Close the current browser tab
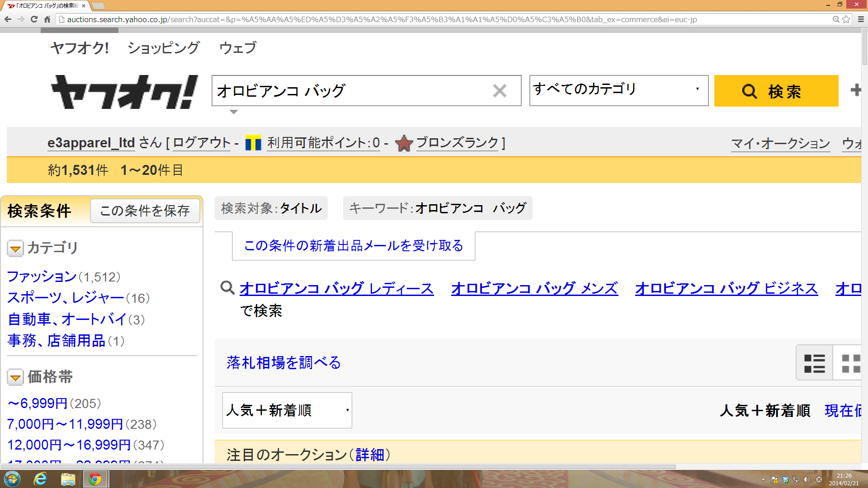The height and width of the screenshot is (488, 868). pyautogui.click(x=84, y=6)
